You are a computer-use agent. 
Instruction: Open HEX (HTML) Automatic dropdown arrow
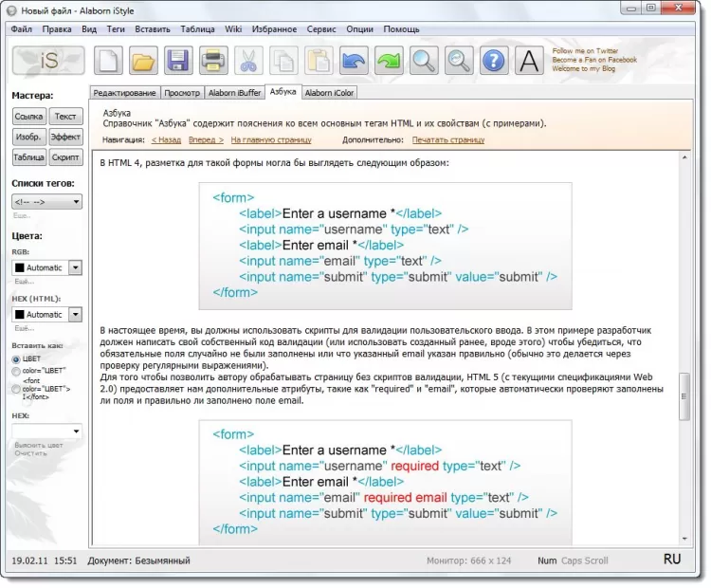click(76, 315)
